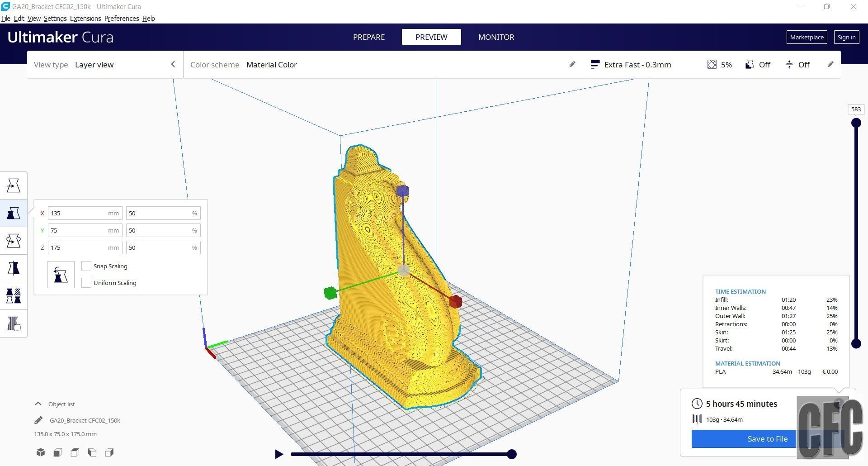Click the blue Z-axis scale handle
The image size is (868, 466).
(x=402, y=191)
